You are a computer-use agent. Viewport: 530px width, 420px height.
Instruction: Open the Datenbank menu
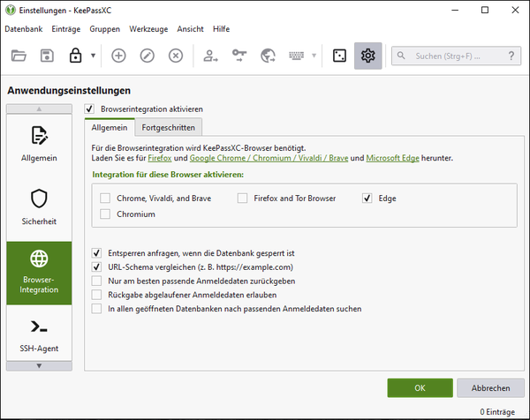(x=24, y=29)
